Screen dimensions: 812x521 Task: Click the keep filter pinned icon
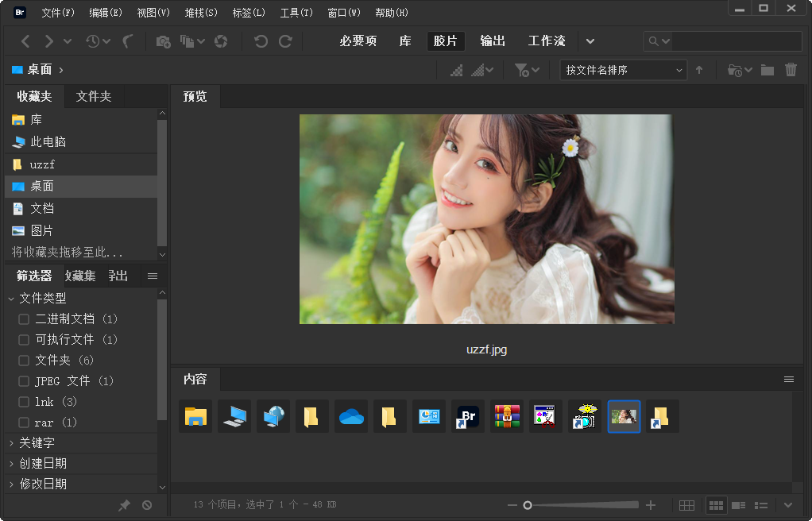pos(124,504)
